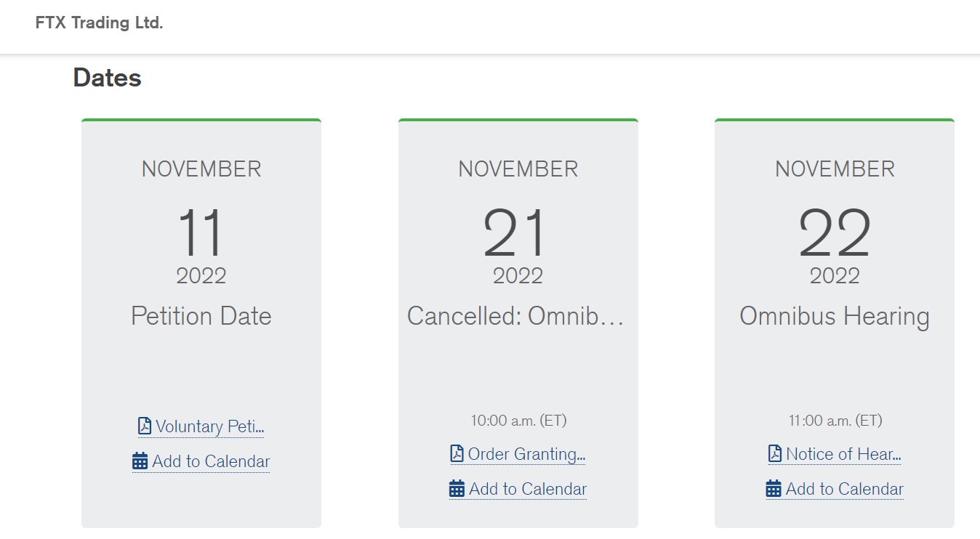Click the 10:00 a.m. (ET) time text
The image size is (980, 539).
point(518,420)
